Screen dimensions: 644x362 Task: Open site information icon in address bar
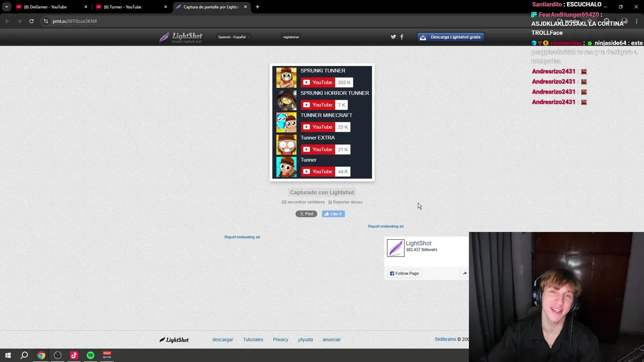tap(46, 21)
